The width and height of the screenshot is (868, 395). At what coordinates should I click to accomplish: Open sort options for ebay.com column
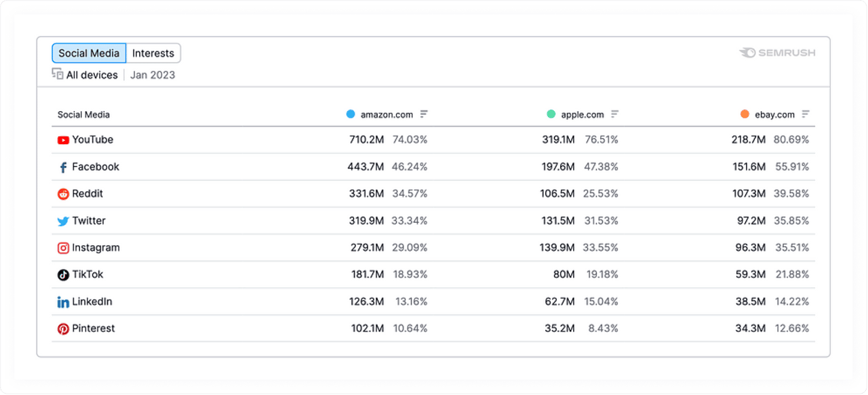805,115
